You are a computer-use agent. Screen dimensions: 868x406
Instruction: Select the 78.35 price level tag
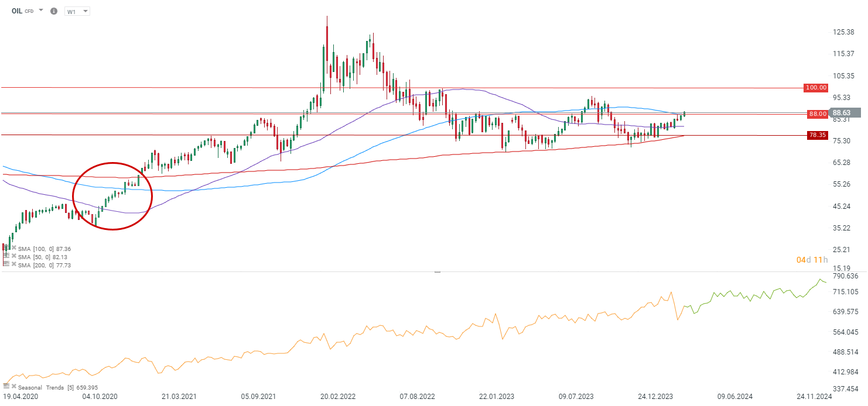pyautogui.click(x=818, y=135)
